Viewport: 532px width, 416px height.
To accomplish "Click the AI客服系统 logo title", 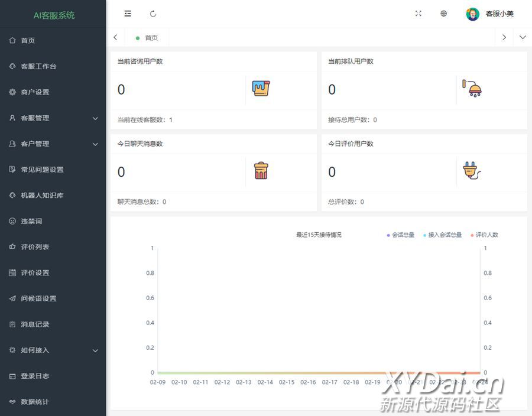I will [x=54, y=15].
